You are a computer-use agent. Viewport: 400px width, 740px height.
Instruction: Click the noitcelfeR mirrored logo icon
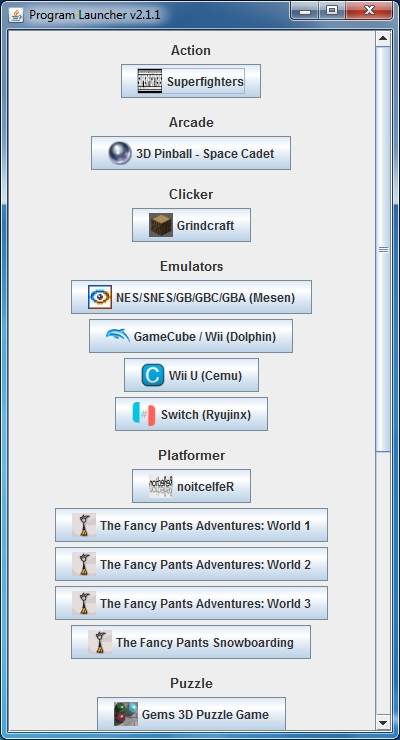click(x=161, y=486)
